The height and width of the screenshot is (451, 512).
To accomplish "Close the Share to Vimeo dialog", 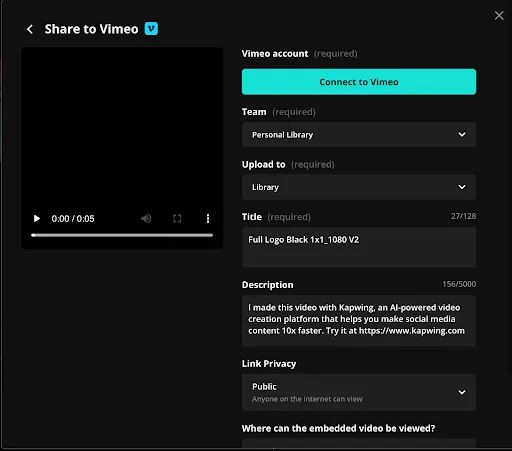I will coord(499,15).
